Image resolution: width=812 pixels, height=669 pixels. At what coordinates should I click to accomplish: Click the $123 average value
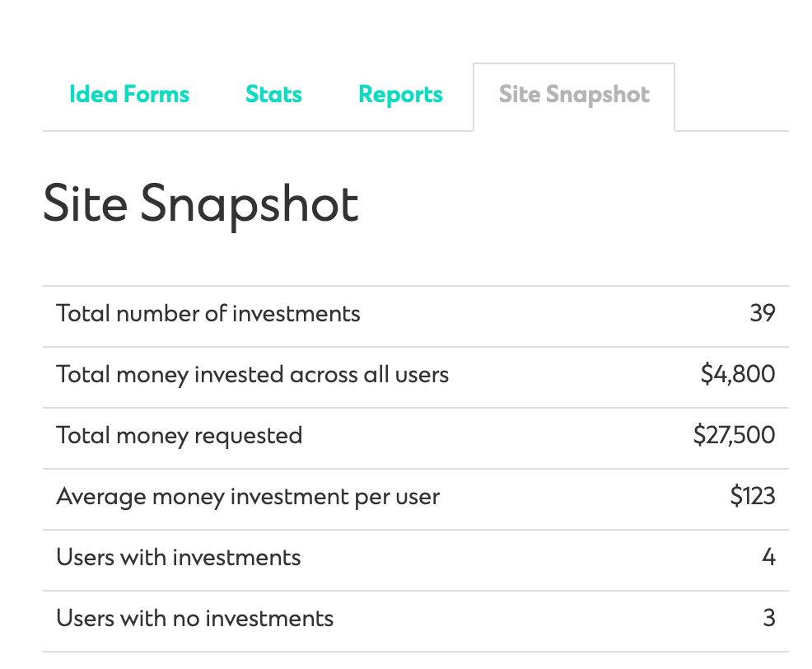pyautogui.click(x=753, y=496)
